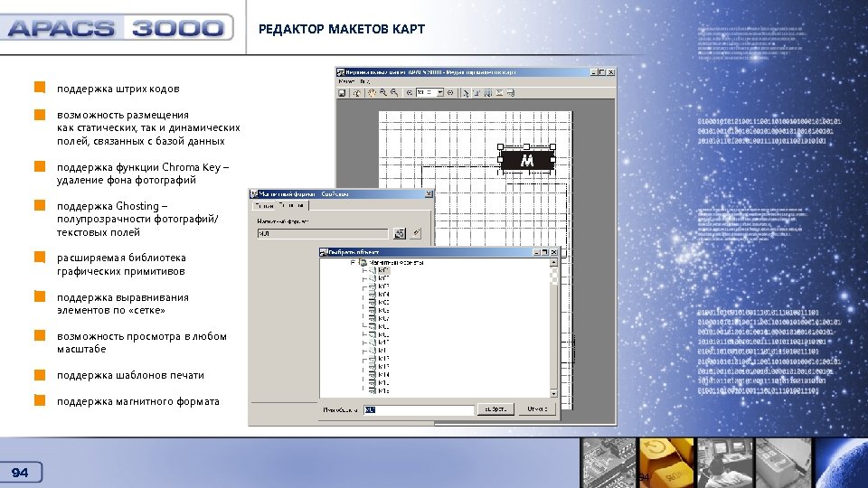Click the zoom-out magnifier icon next to the zoom field
The width and height of the screenshot is (868, 488).
[394, 93]
